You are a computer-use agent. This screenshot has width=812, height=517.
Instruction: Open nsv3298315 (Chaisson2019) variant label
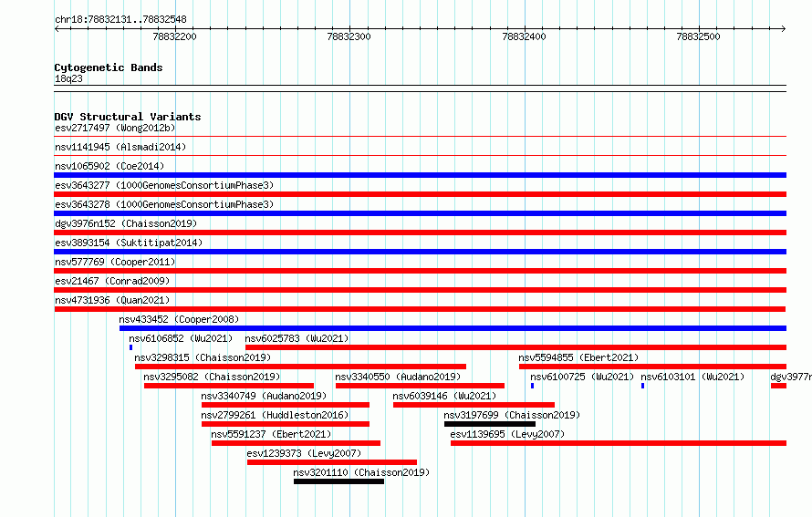click(x=203, y=357)
